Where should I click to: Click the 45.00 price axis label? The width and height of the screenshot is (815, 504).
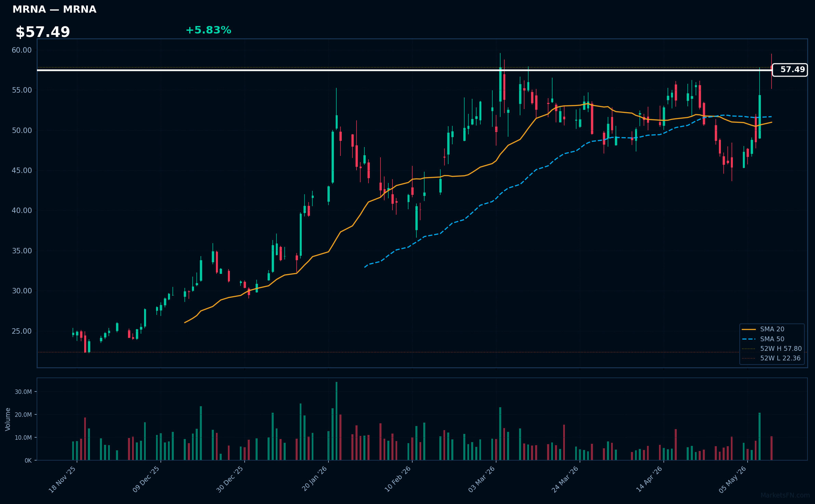click(x=22, y=171)
